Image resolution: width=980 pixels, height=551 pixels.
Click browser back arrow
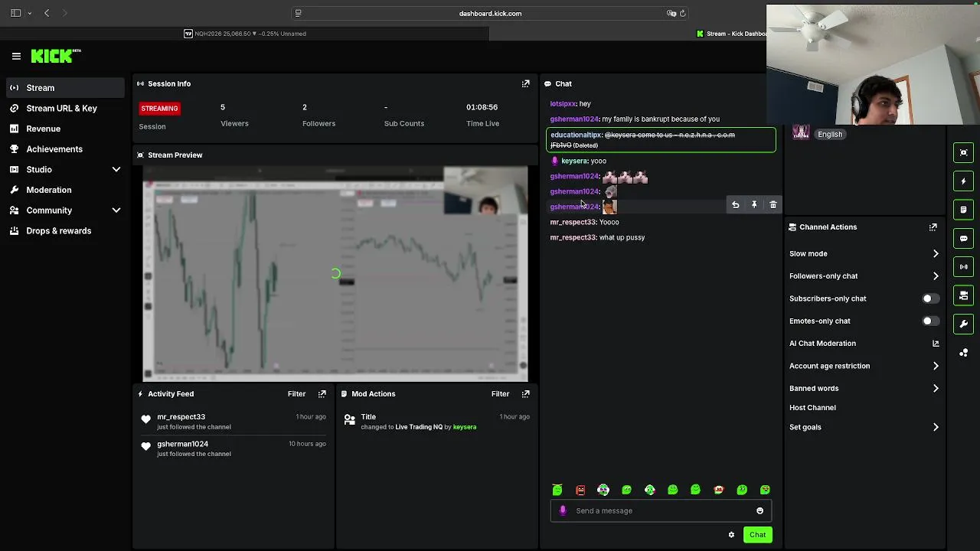coord(47,13)
